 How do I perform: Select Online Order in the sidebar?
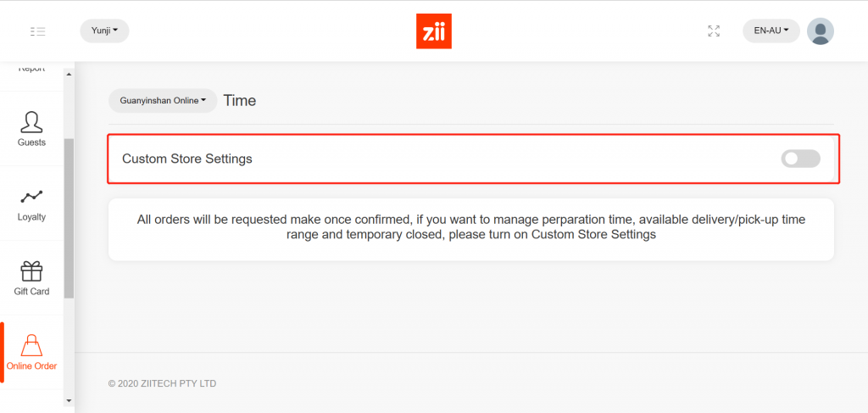point(31,353)
